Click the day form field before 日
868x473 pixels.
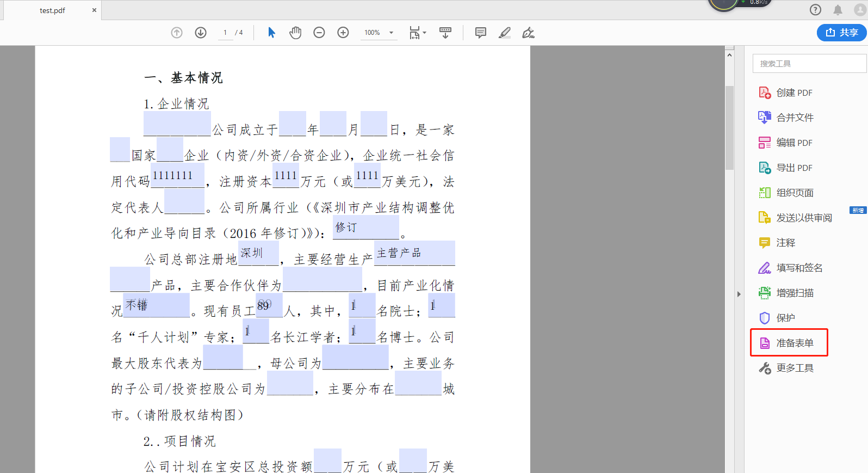[x=374, y=124]
